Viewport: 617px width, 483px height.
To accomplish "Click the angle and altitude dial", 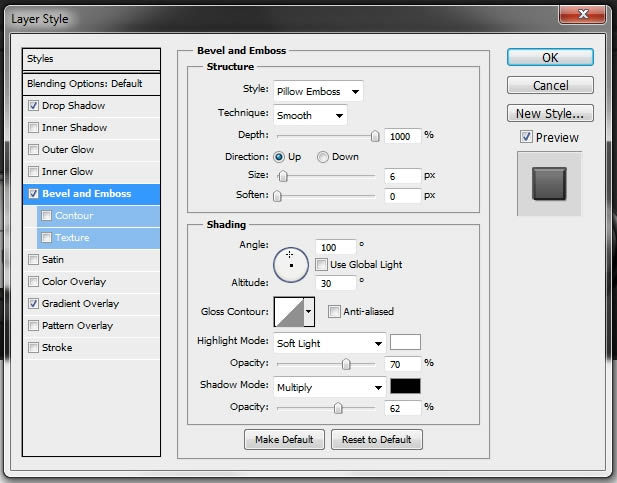I will pyautogui.click(x=291, y=265).
